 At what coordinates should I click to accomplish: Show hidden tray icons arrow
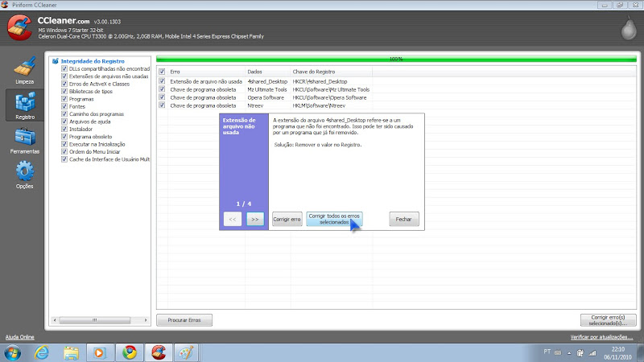(x=569, y=353)
